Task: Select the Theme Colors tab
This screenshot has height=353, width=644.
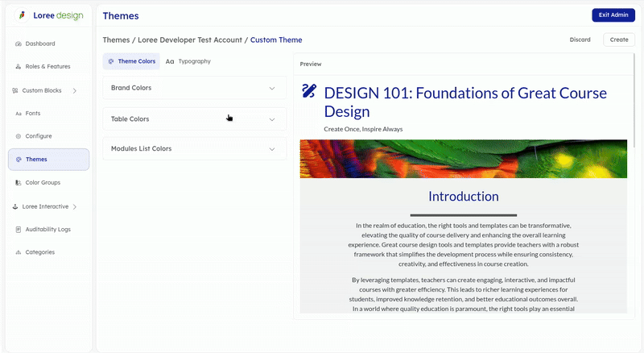Action: click(x=131, y=61)
